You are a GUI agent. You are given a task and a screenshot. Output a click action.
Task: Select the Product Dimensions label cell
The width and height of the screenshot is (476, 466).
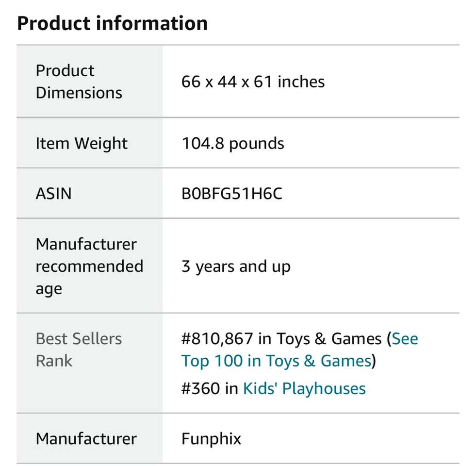tap(79, 82)
